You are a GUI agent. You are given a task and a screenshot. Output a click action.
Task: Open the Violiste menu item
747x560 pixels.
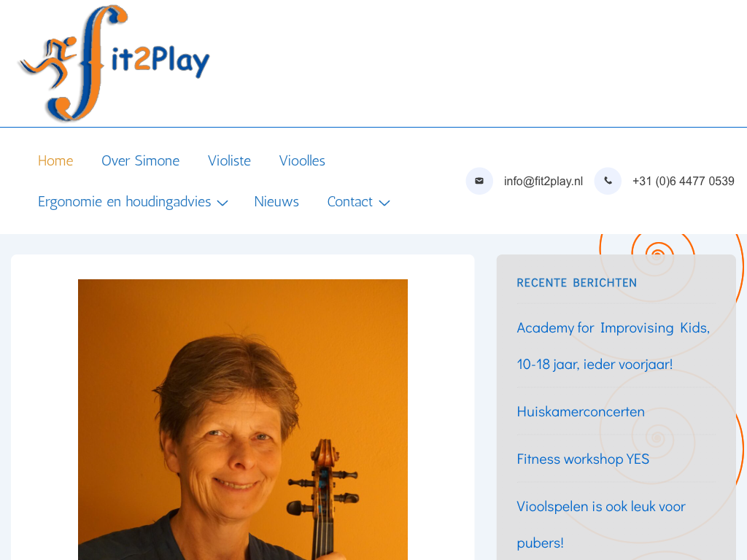click(229, 161)
